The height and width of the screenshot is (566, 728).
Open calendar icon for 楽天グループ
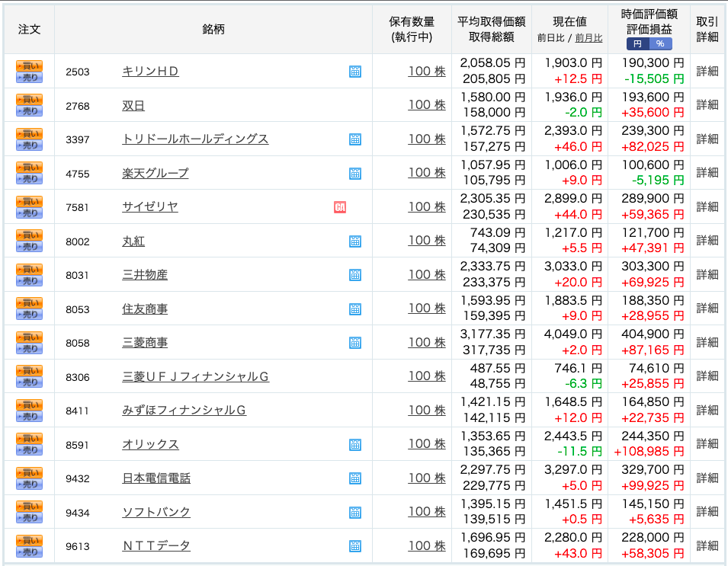(x=355, y=174)
